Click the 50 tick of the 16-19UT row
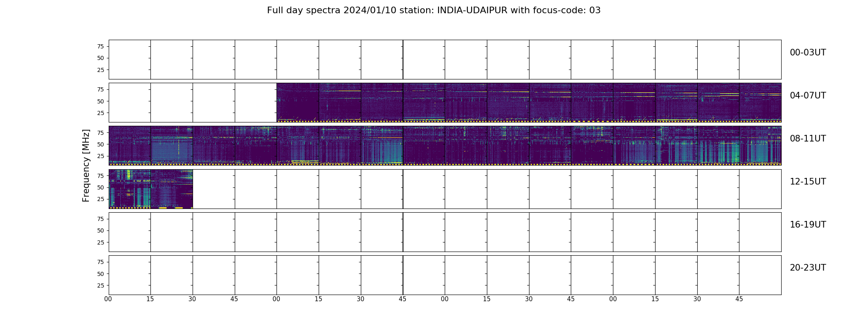 (x=100, y=230)
